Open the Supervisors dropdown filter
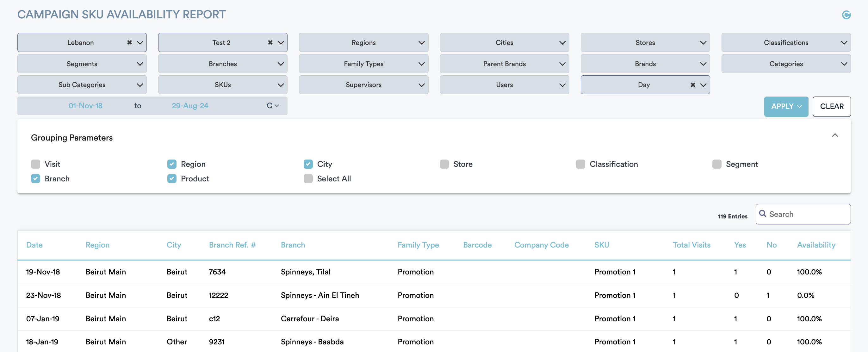 [x=363, y=85]
